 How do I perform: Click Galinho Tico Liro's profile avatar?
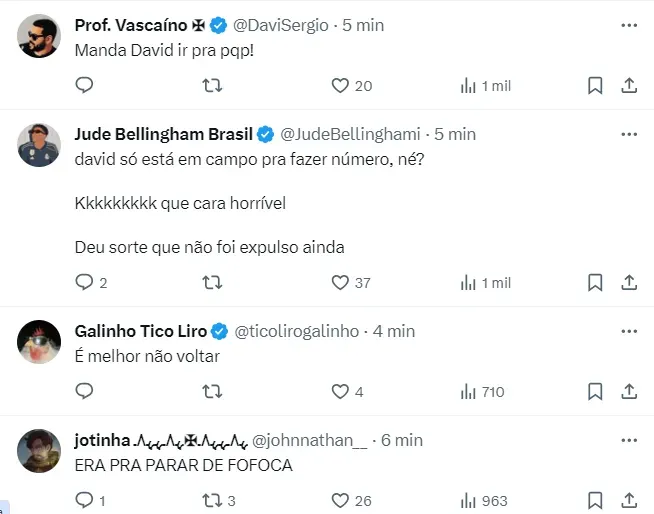click(40, 343)
